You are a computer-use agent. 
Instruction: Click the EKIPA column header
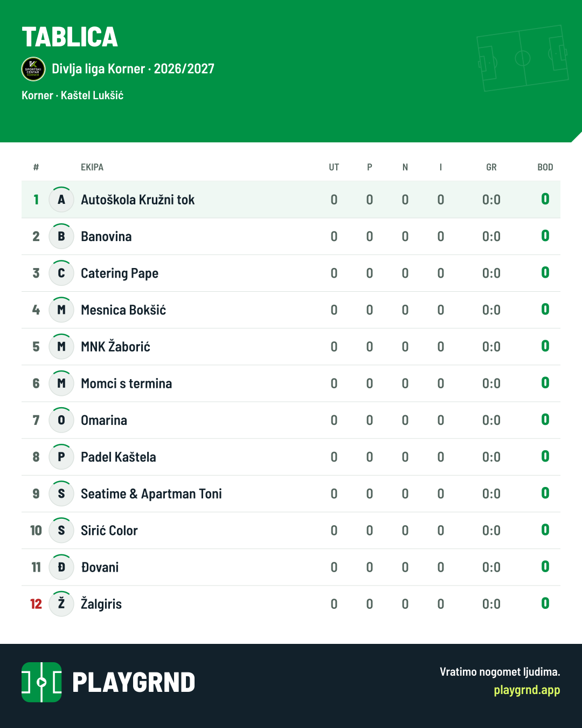[92, 167]
